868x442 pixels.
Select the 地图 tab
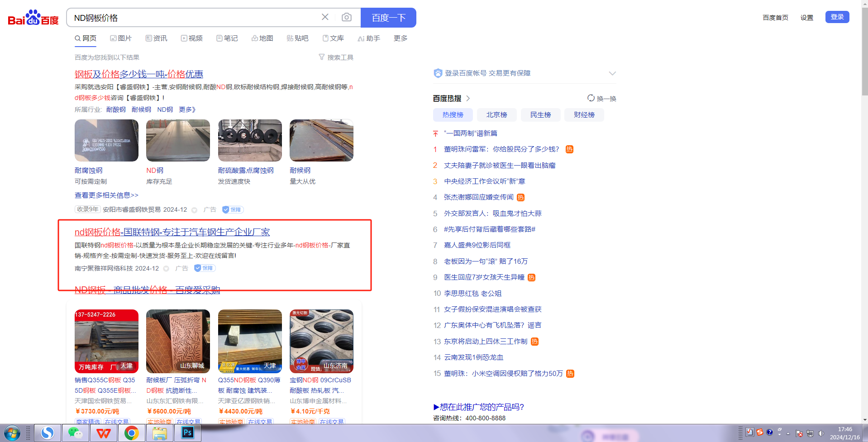click(262, 38)
